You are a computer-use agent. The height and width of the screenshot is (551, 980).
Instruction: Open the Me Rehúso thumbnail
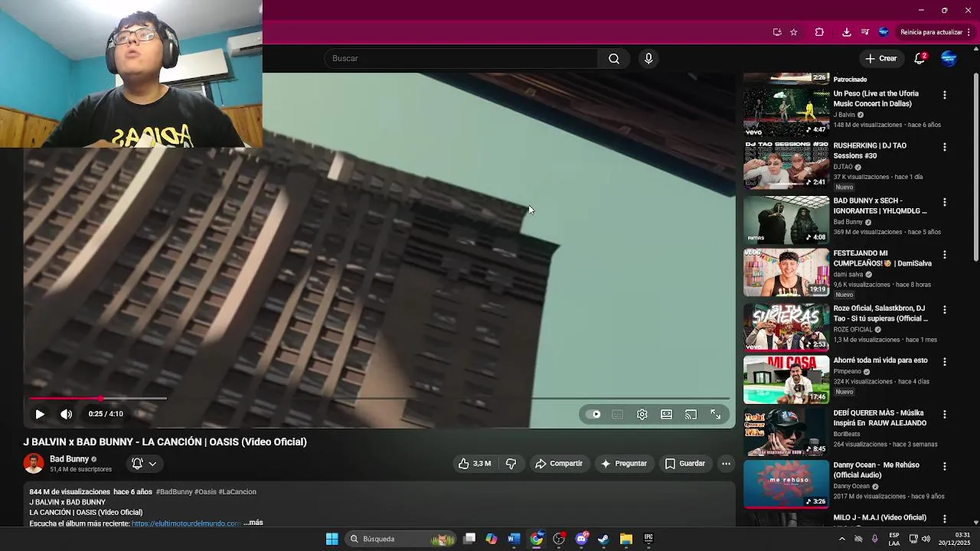[x=786, y=484]
